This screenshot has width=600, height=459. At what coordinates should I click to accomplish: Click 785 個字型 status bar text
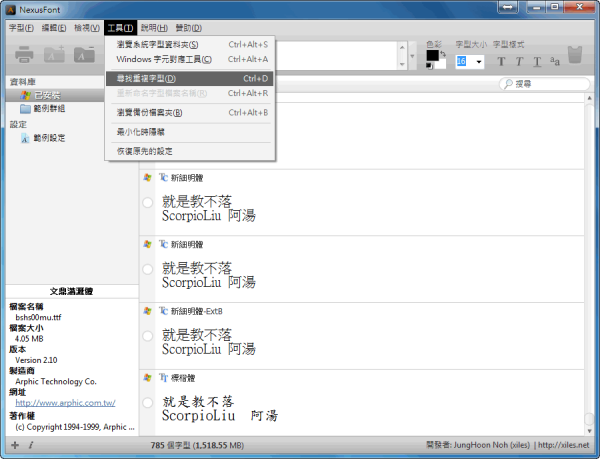[197, 445]
